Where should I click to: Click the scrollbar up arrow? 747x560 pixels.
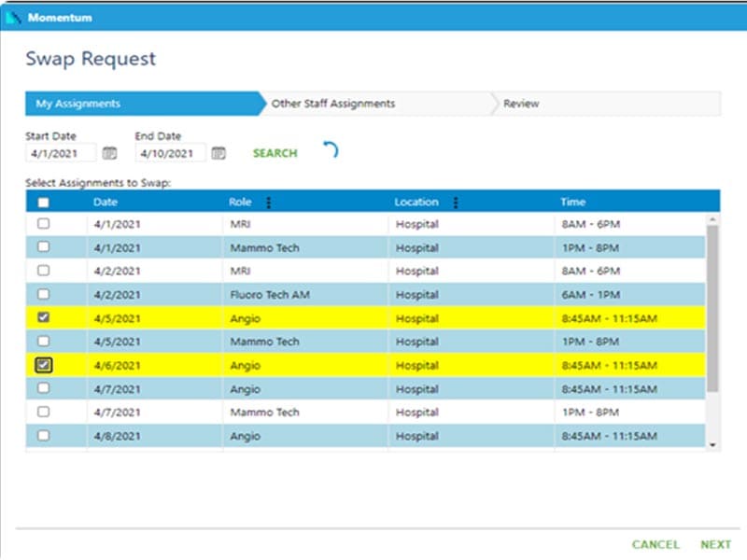(712, 219)
